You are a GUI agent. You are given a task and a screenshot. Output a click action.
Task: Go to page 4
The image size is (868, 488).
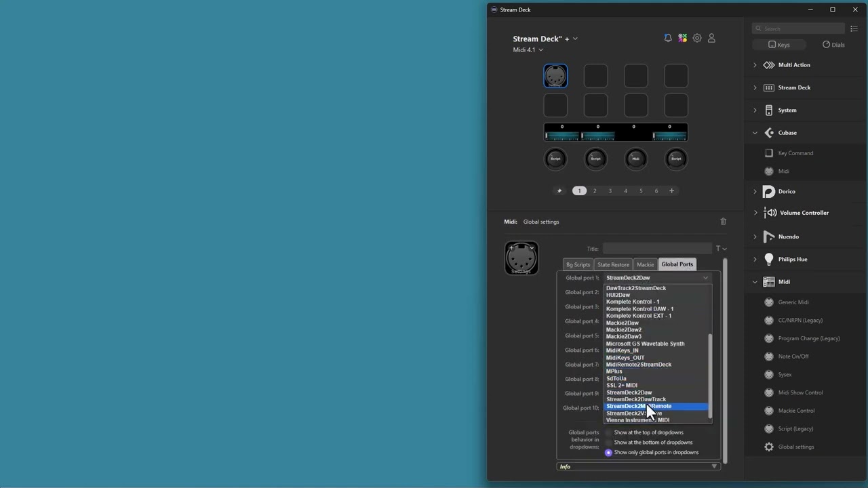pos(625,191)
